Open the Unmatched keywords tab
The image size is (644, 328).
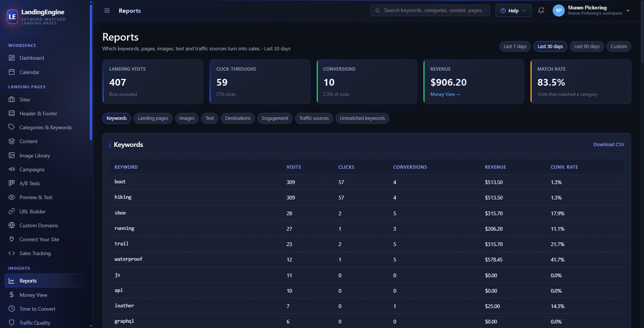tap(362, 118)
